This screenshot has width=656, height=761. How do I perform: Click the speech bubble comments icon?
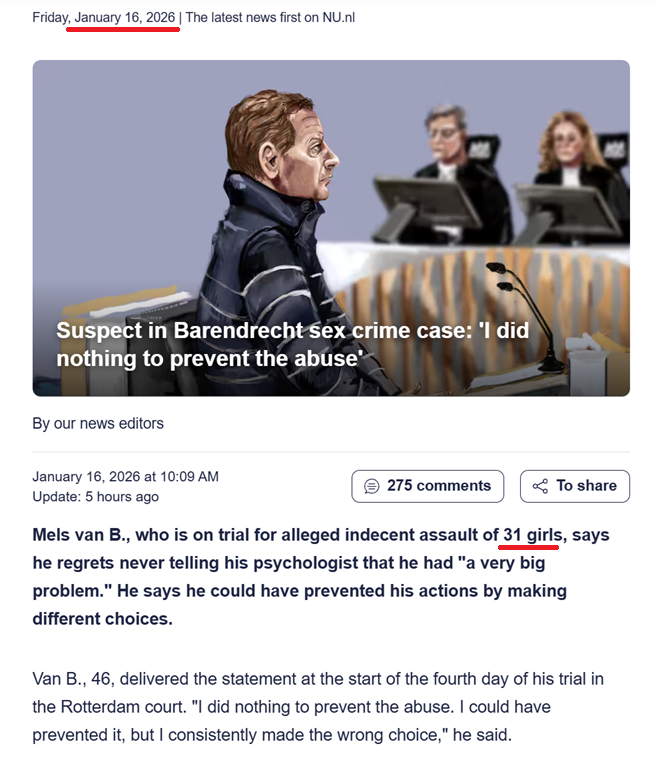click(372, 486)
